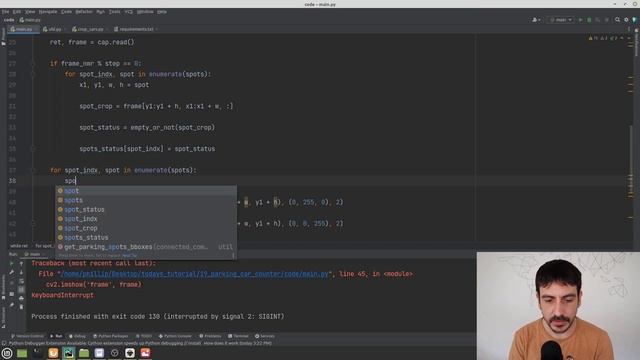640x360 pixels.
Task: Open the Linux Mint start menu
Action: pyautogui.click(x=7, y=353)
